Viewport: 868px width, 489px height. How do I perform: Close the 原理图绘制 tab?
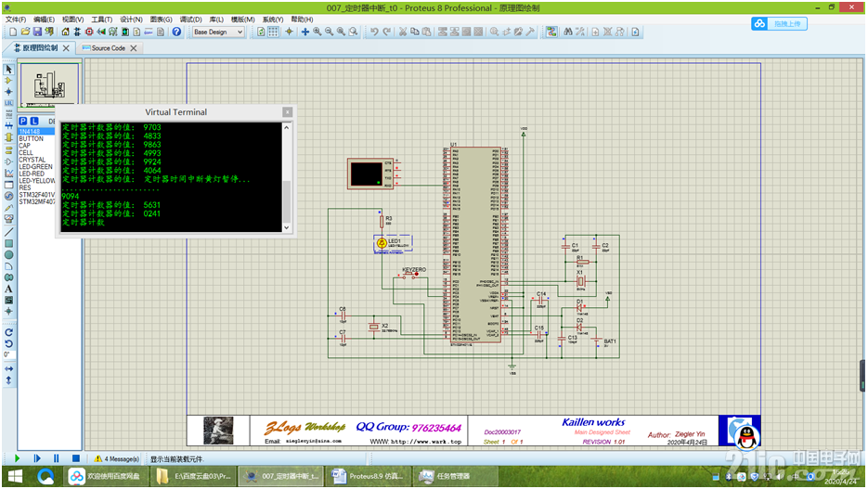(66, 48)
